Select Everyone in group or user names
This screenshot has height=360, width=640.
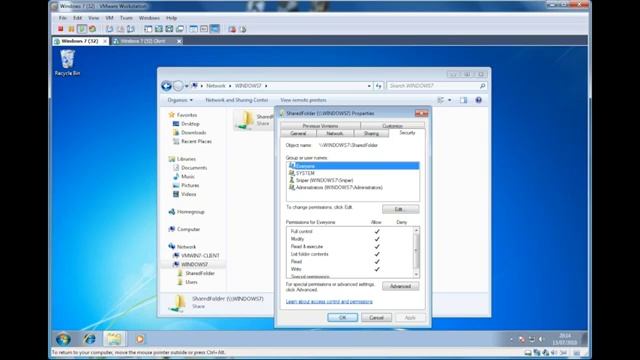[x=353, y=166]
